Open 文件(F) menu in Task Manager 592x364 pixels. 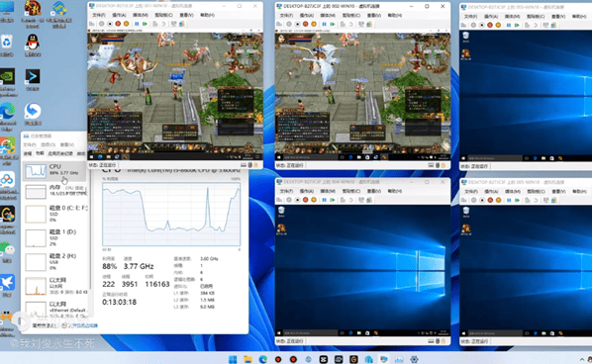(30, 144)
